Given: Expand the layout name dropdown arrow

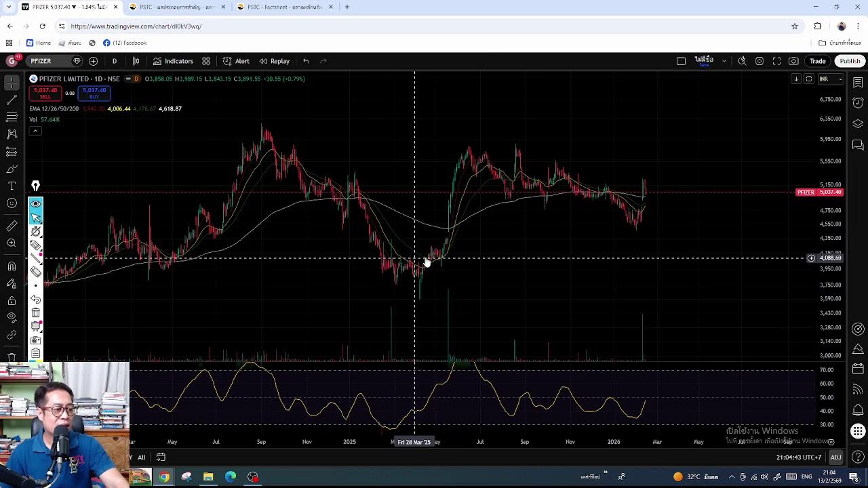Looking at the screenshot, I should pos(724,61).
